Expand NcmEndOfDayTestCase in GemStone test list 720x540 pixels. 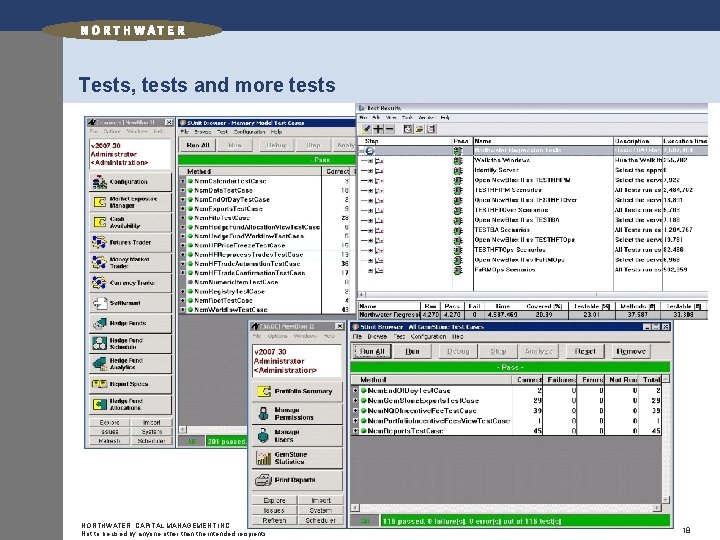[355, 391]
